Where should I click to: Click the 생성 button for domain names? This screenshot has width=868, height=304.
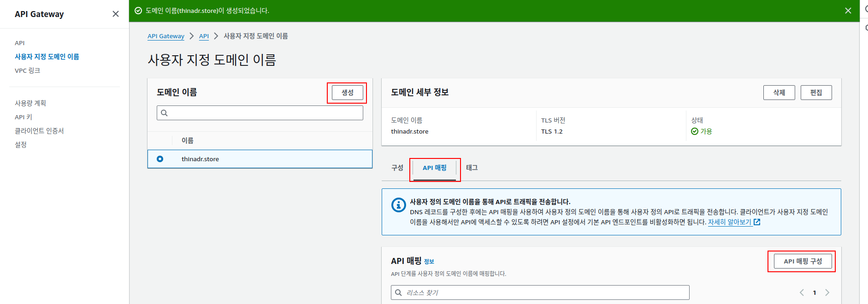pyautogui.click(x=348, y=93)
